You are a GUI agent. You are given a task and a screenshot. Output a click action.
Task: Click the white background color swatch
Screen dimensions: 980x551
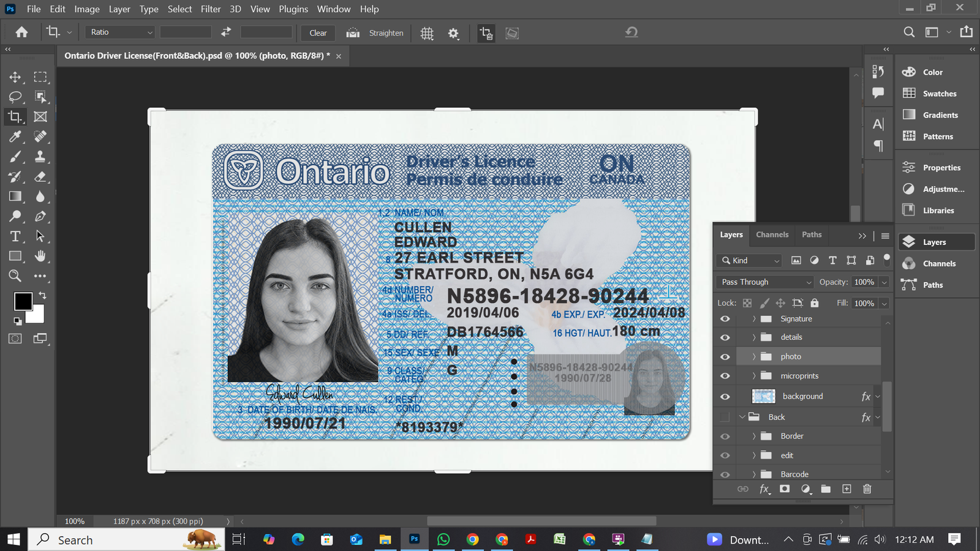click(x=38, y=317)
